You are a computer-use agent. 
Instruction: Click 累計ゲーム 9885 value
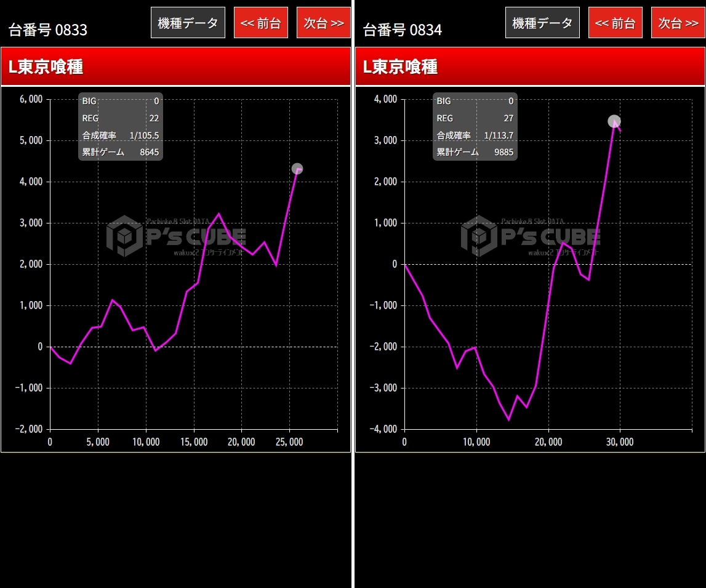pos(503,152)
